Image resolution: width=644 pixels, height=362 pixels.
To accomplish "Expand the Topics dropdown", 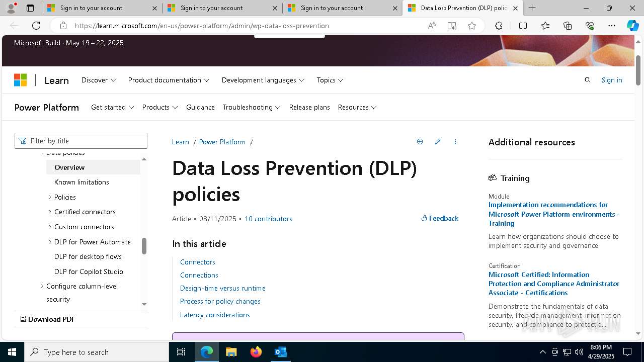I will [330, 80].
